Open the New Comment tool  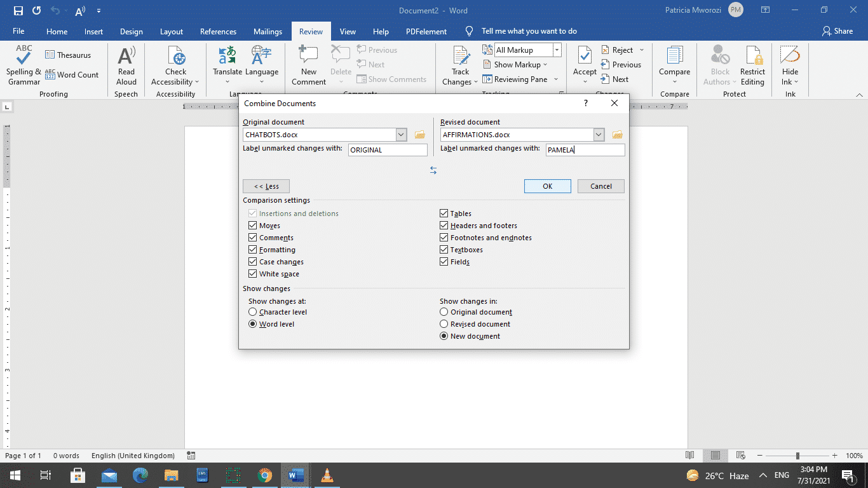tap(308, 65)
